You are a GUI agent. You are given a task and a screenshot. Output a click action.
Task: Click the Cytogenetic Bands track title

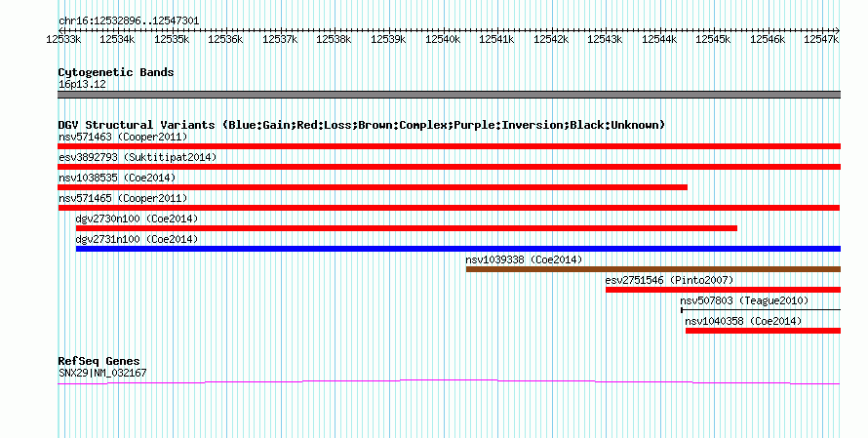click(x=116, y=72)
